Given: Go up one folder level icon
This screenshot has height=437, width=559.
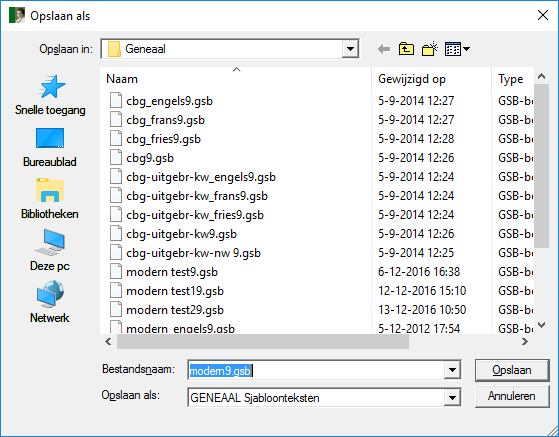Looking at the screenshot, I should click(x=406, y=49).
